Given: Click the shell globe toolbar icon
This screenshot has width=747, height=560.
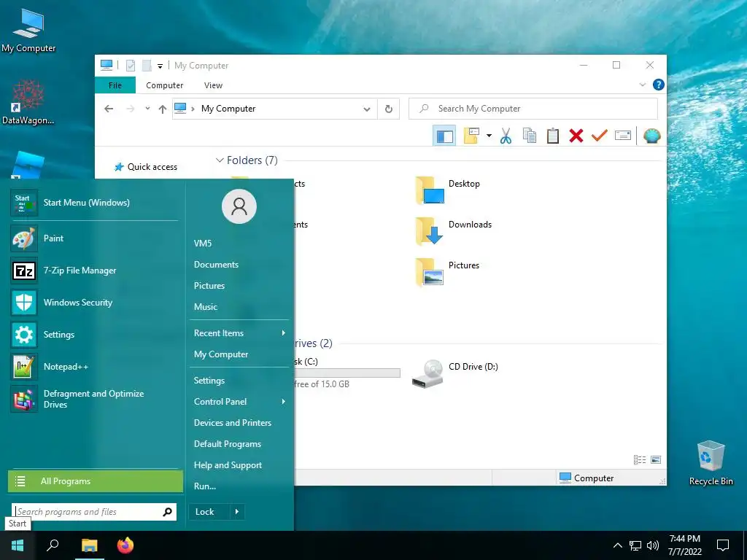Looking at the screenshot, I should point(651,136).
